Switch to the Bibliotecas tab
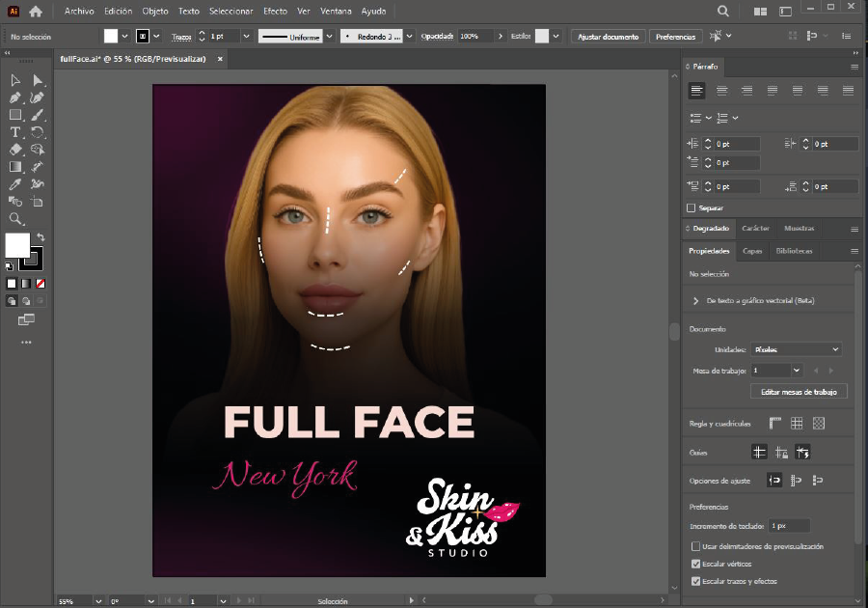 [x=795, y=251]
